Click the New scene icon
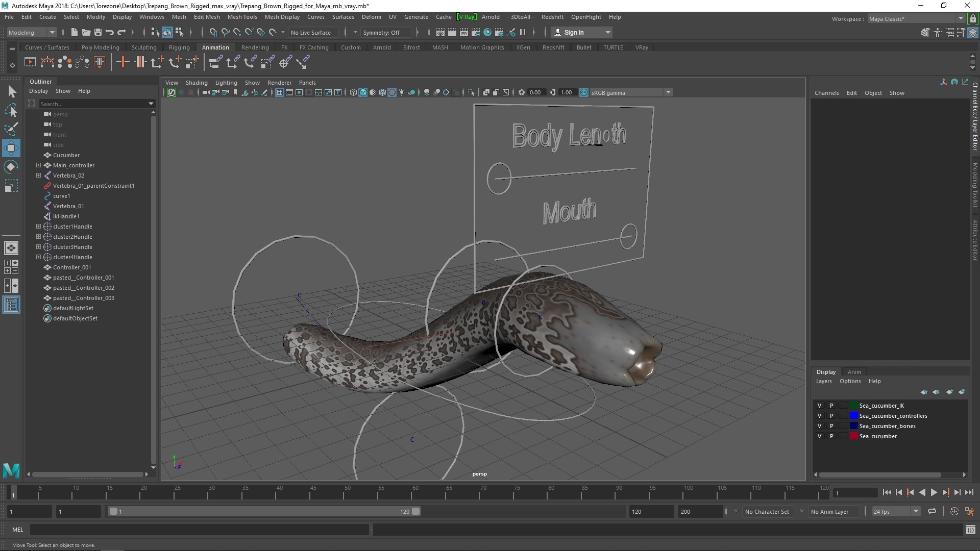This screenshot has width=980, height=551. tap(74, 32)
